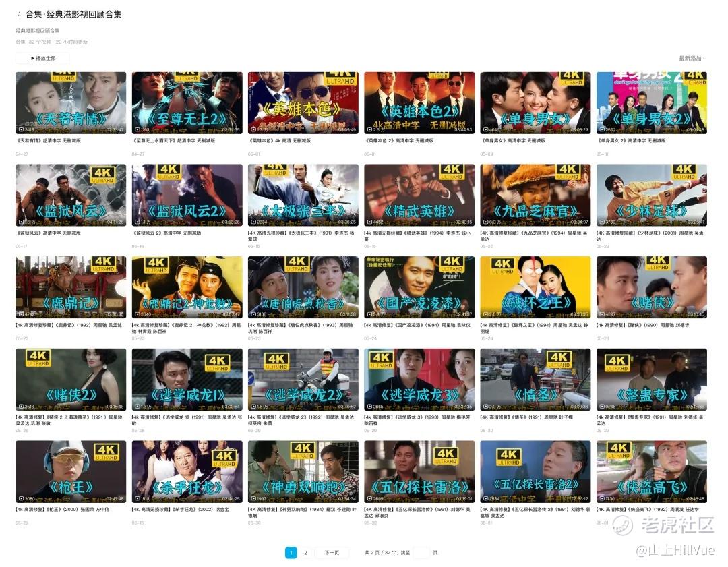Open the 《监狱风云2》 video thumbnail
Image resolution: width=728 pixels, height=567 pixels.
click(187, 195)
